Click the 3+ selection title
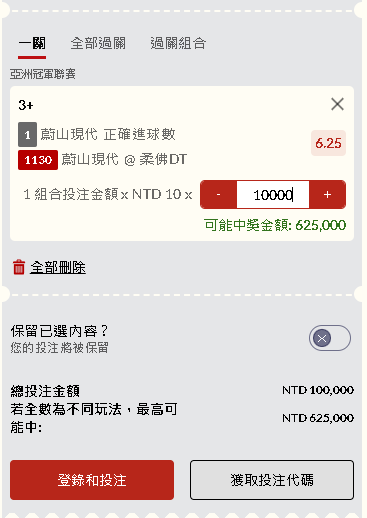 click(x=26, y=105)
